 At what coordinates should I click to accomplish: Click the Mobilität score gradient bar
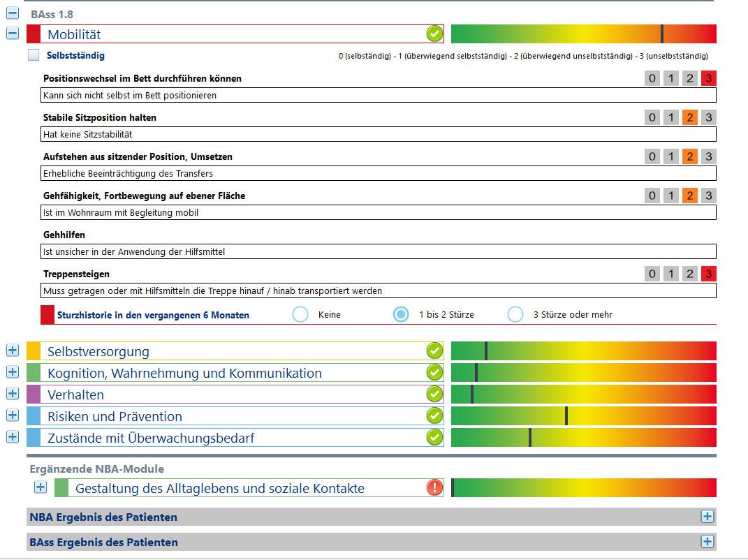click(x=583, y=34)
